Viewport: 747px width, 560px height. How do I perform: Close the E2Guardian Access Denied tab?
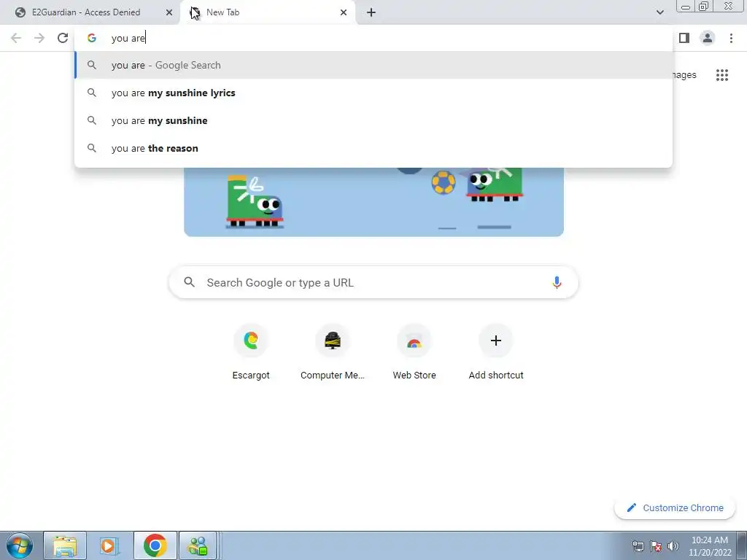pos(169,12)
